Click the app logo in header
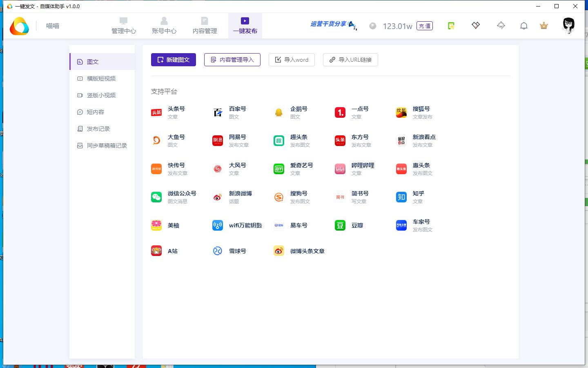 point(19,26)
